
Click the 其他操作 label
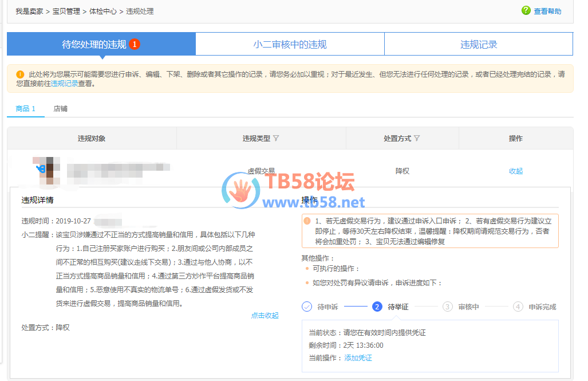[318, 258]
